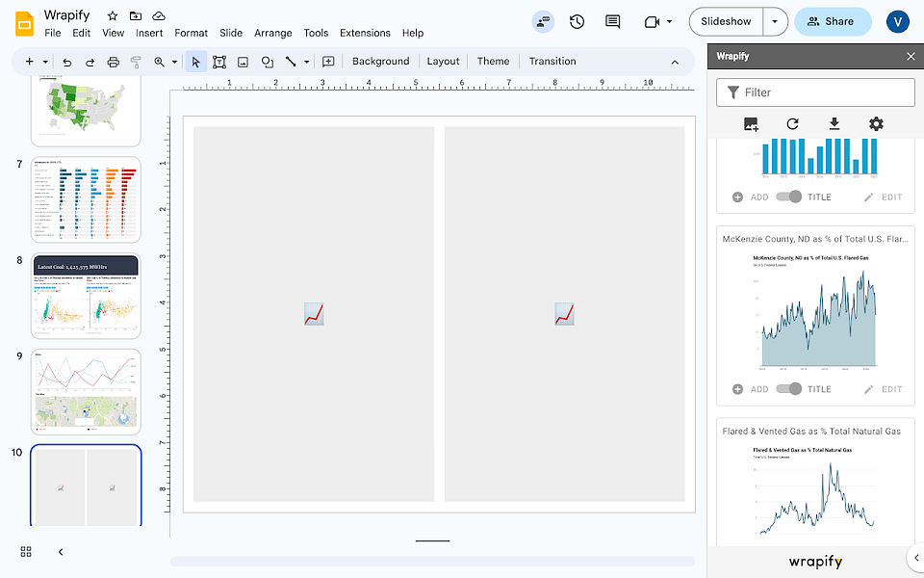The image size is (924, 578).
Task: Collapse the toolbar with the chevron
Action: pyautogui.click(x=675, y=62)
